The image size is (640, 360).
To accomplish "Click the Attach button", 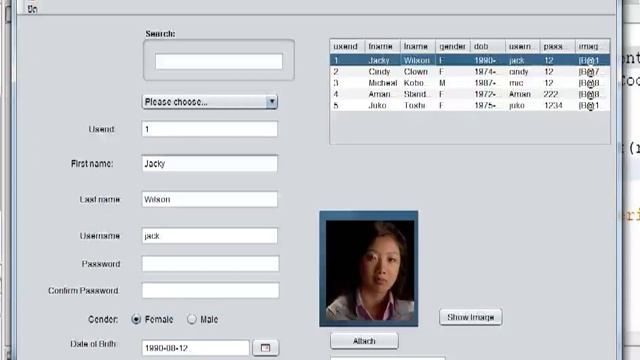I will click(364, 341).
